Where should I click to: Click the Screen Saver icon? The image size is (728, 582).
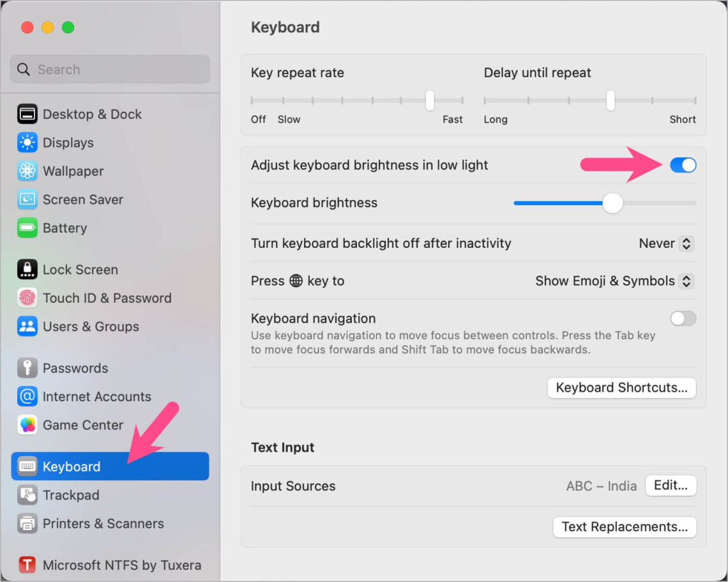tap(26, 199)
